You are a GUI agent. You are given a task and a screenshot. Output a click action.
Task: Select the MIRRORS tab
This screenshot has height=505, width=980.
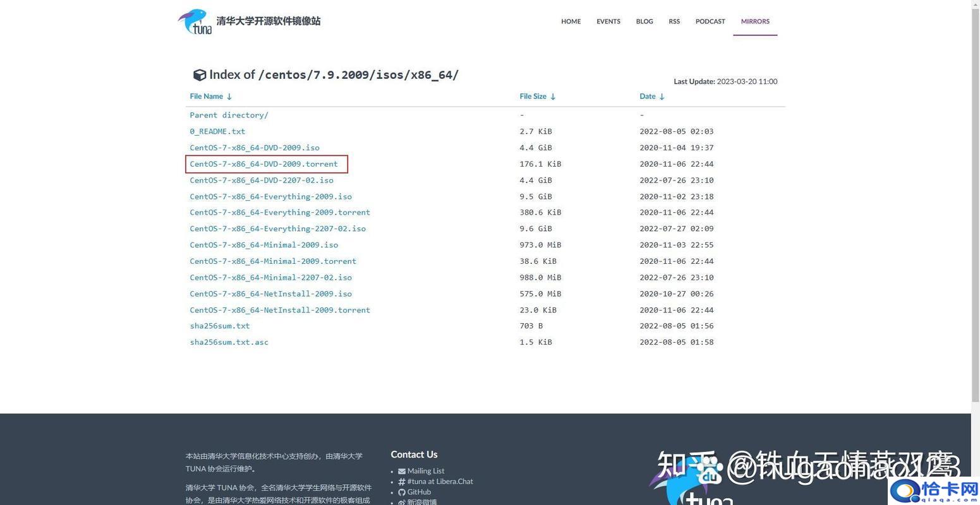[x=754, y=21]
